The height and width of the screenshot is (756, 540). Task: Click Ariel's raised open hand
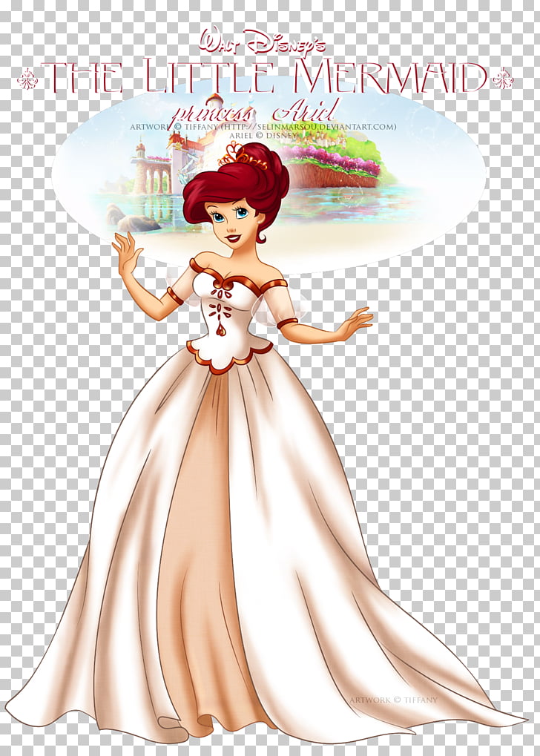(126, 252)
